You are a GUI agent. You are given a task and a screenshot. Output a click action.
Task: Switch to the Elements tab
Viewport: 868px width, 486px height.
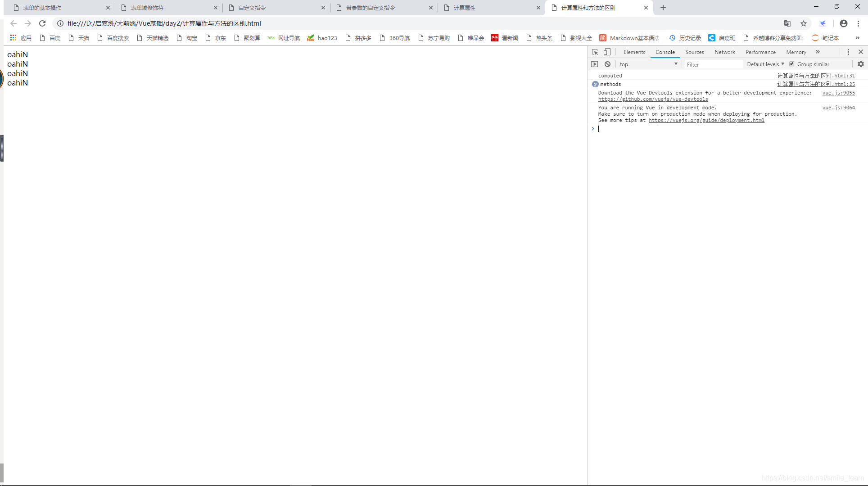point(634,52)
